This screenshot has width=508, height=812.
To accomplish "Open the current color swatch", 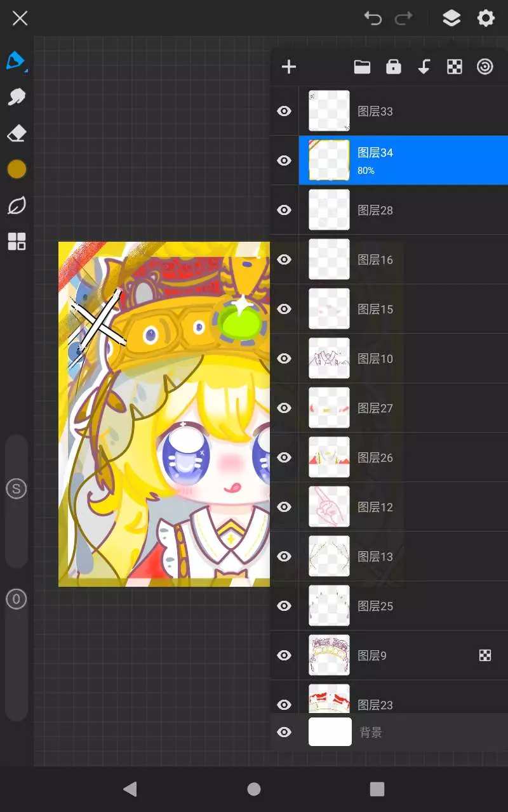I will (x=17, y=169).
